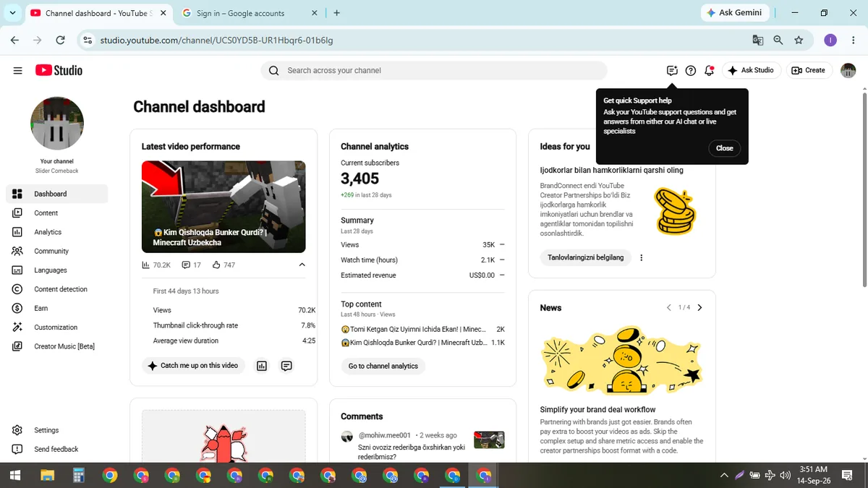The image size is (868, 488).
Task: Click the 17 comments stat icon
Action: click(186, 265)
